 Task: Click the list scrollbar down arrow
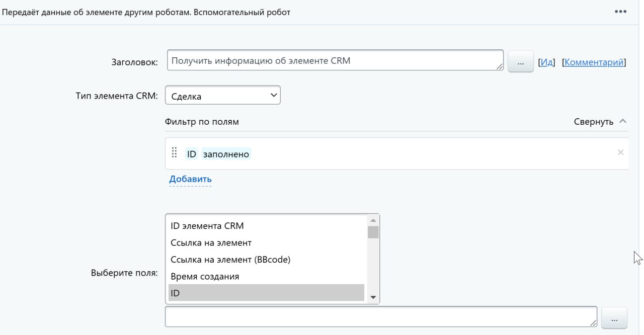pos(373,297)
